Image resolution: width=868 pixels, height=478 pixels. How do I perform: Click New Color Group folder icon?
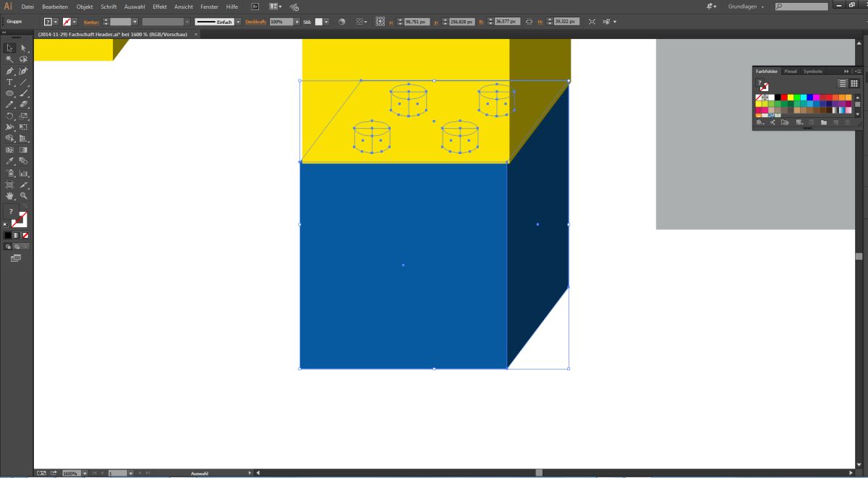[823, 122]
